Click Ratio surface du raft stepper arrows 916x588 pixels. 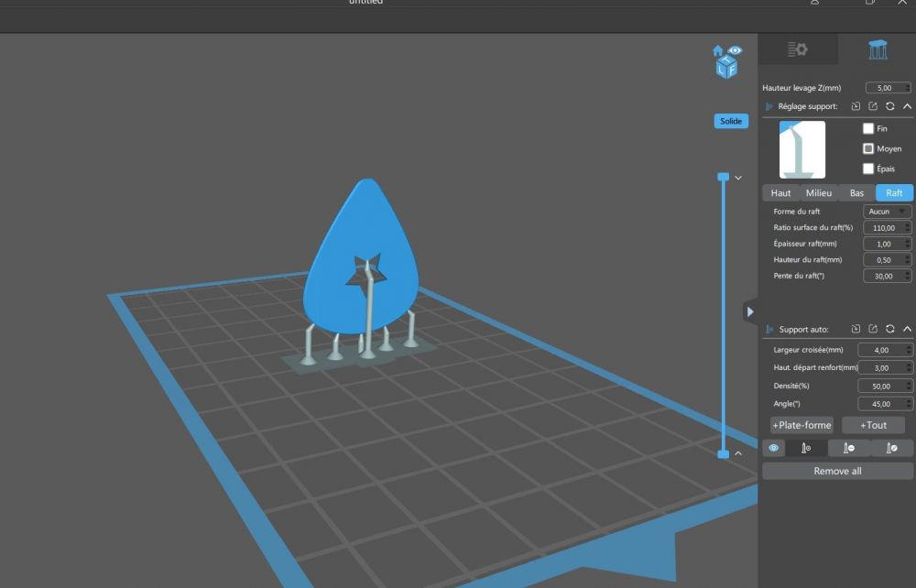[907, 228]
